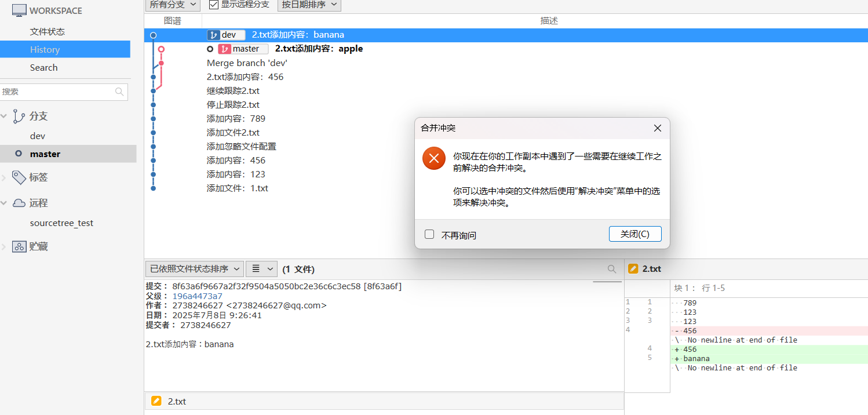Click the removed line '- 456' in diff
Viewport: 868px width, 415px height.
click(x=769, y=331)
